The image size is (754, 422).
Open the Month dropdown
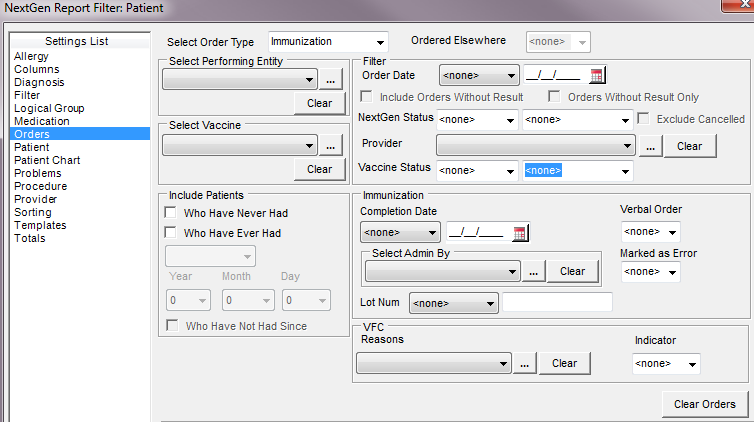(x=248, y=300)
